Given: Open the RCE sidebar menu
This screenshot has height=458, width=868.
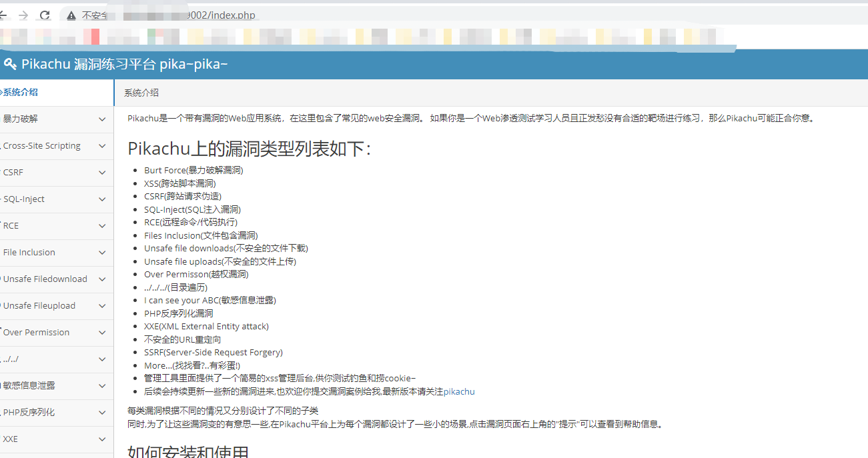Looking at the screenshot, I should (57, 226).
